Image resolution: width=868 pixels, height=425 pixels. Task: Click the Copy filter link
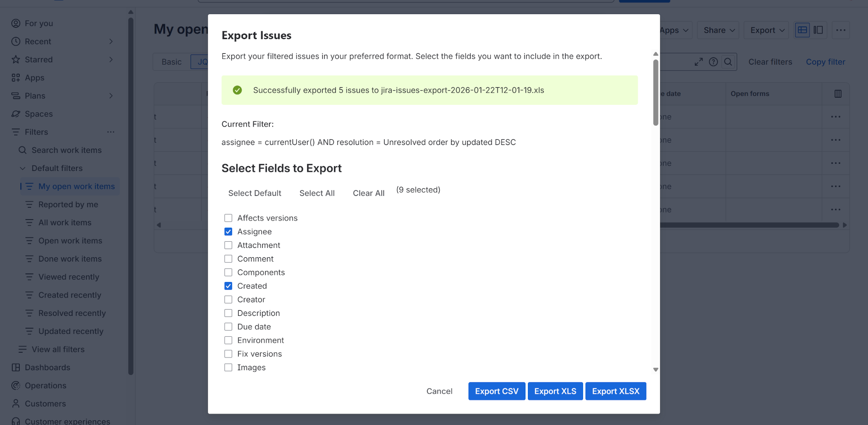tap(825, 62)
